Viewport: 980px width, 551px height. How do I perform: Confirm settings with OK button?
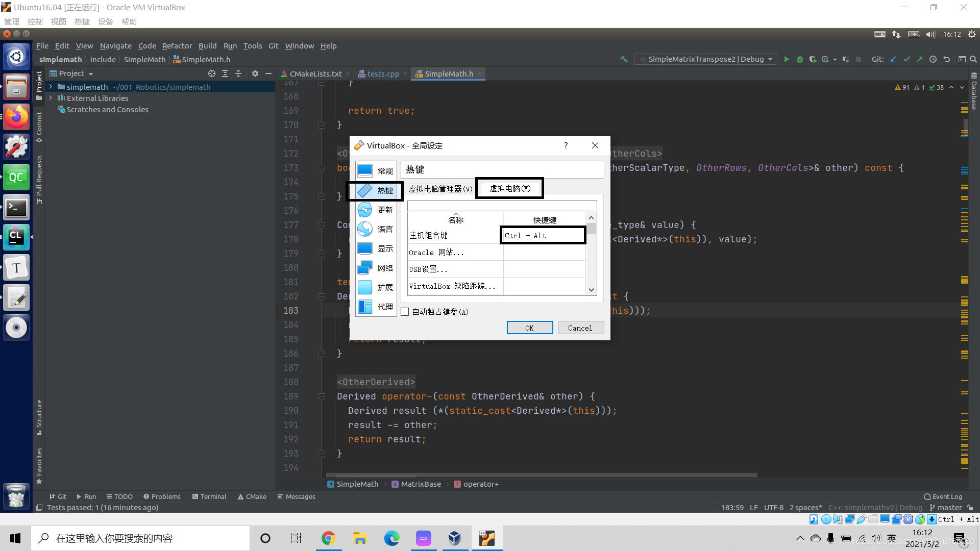tap(530, 328)
